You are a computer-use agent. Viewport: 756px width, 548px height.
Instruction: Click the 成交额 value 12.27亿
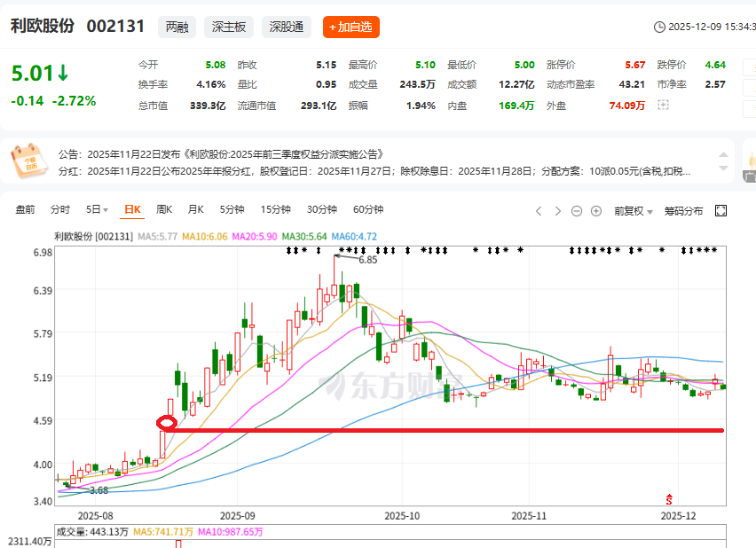(x=516, y=84)
